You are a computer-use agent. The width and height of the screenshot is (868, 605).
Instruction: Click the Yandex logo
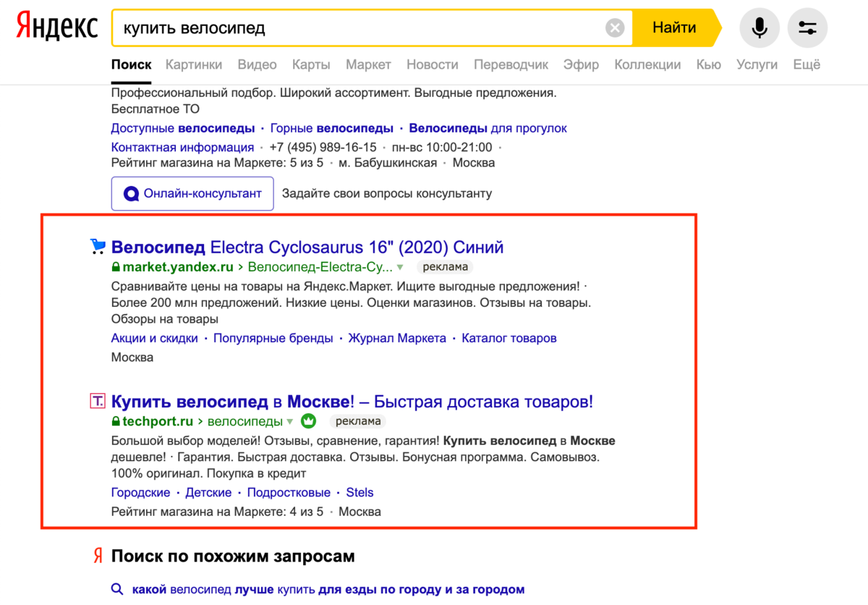click(57, 27)
